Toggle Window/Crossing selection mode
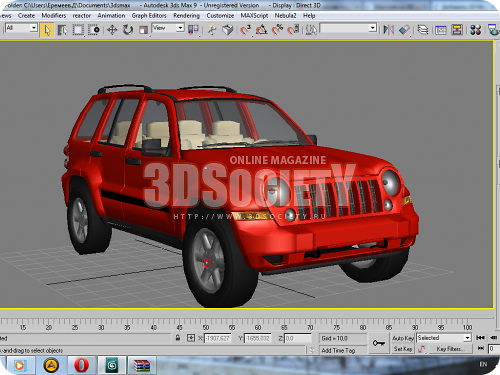Image resolution: width=500 pixels, height=375 pixels. point(94,30)
